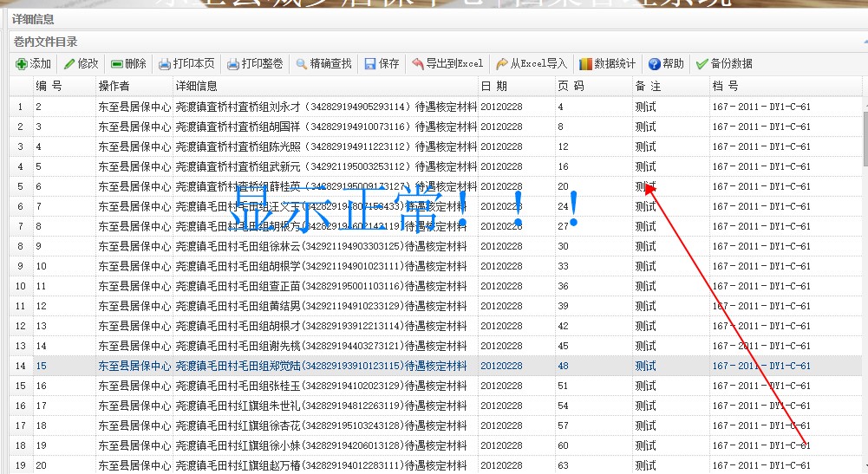868x474 pixels.
Task: Select the row for 徐林云
Action: click(x=435, y=246)
